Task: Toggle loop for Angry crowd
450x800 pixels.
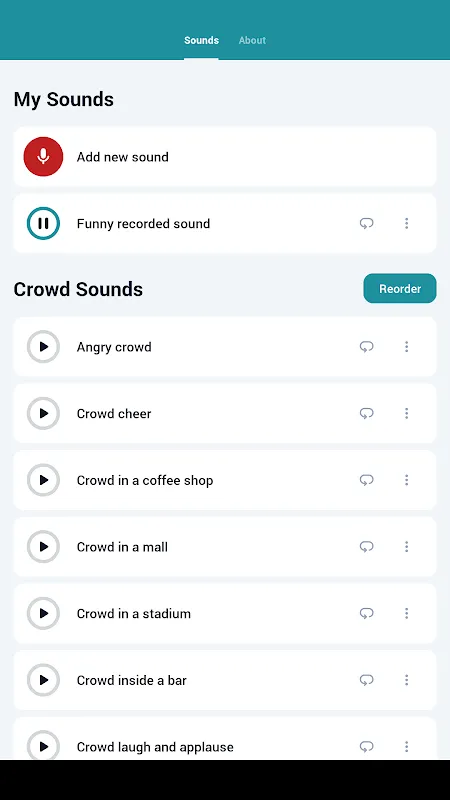Action: click(x=366, y=347)
